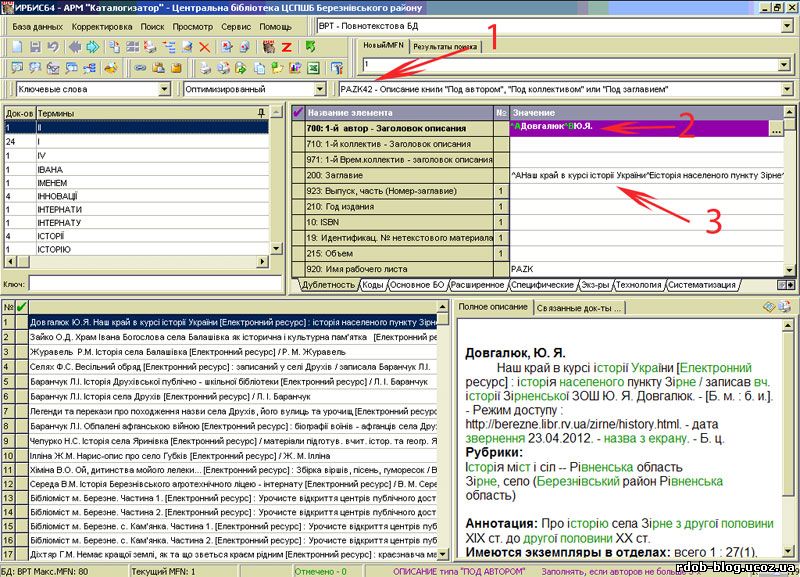Click the chain link icon in toolbar

click(141, 68)
